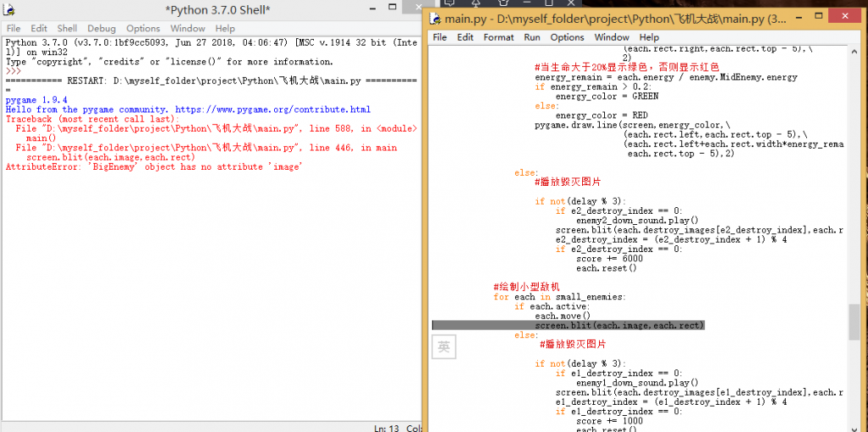Screen dimensions: 868x432
Task: Maximize the main.py editor window
Action: click(x=818, y=17)
